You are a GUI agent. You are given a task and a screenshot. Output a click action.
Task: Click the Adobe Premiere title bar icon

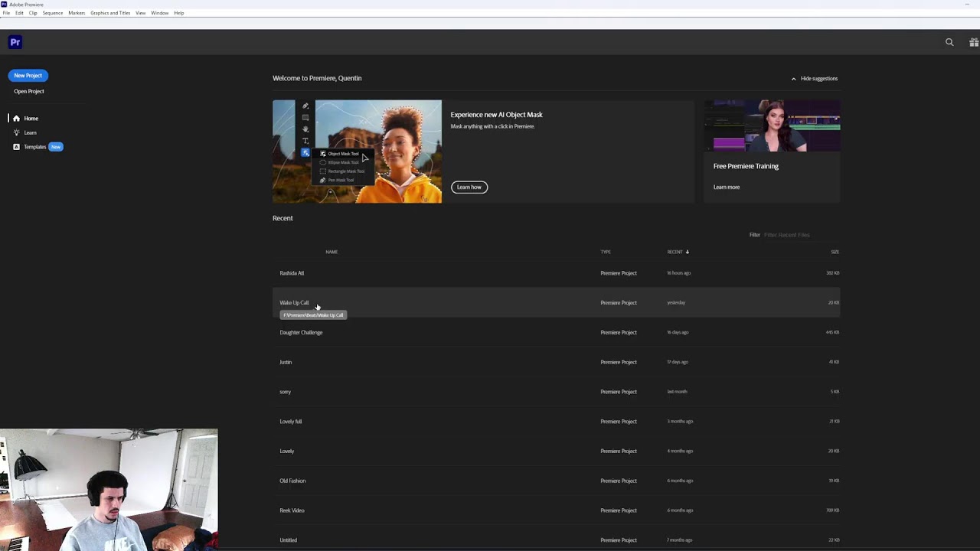(4, 5)
